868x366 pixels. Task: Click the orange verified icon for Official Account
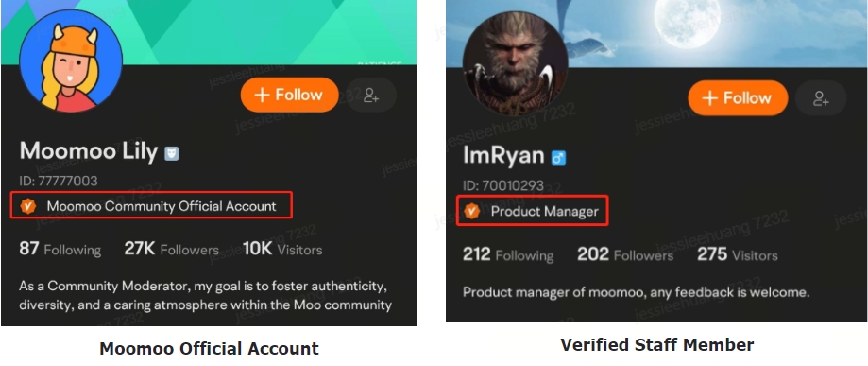pos(27,206)
